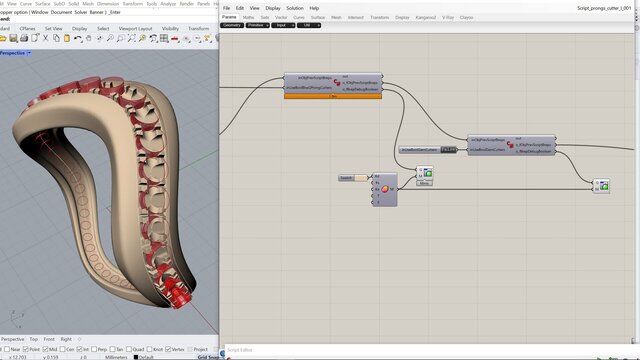Toggle the boolean switch on inUseBestGemCutters
640x360 pixels.
point(449,150)
